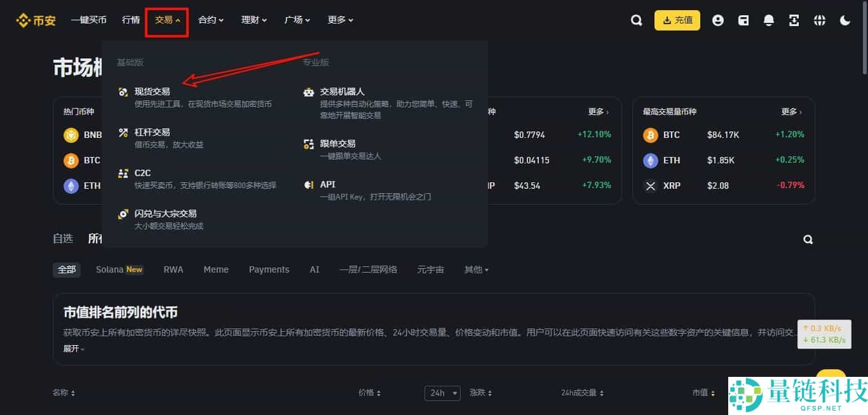This screenshot has width=868, height=415.
Task: Open 杠杆交易 via its margin trading icon
Action: tap(123, 132)
